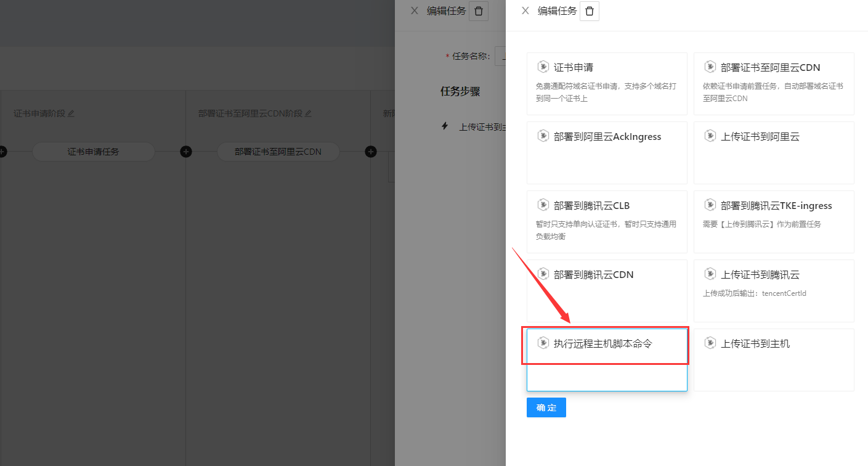Select the 执行远程主机脚本命令 plugin card
The width and height of the screenshot is (868, 466).
click(x=606, y=359)
